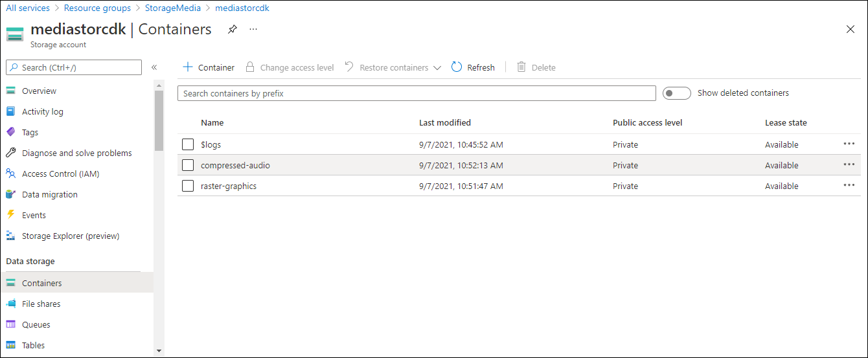
Task: Sort by the Lease state column header
Action: click(786, 122)
